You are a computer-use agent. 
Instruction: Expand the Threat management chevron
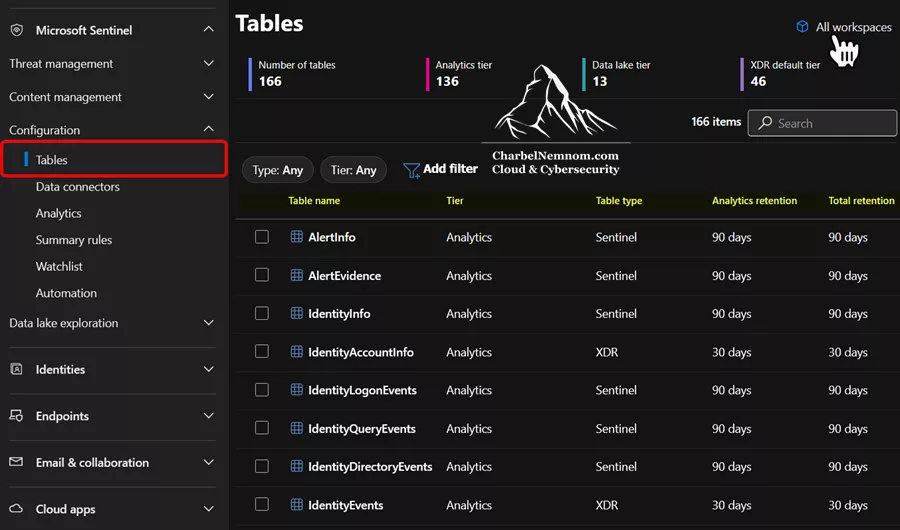pyautogui.click(x=209, y=63)
